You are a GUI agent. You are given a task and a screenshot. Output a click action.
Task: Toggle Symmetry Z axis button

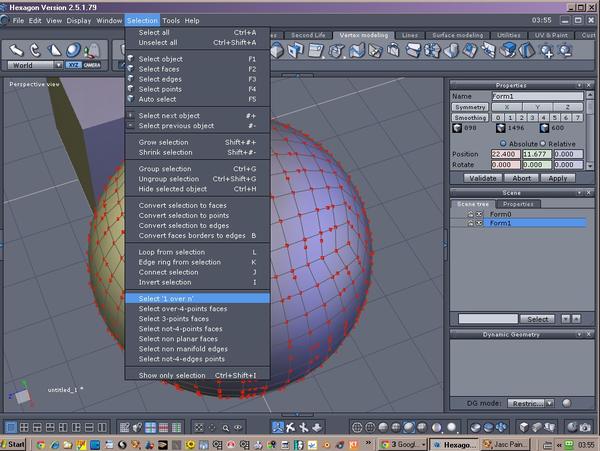click(x=567, y=107)
